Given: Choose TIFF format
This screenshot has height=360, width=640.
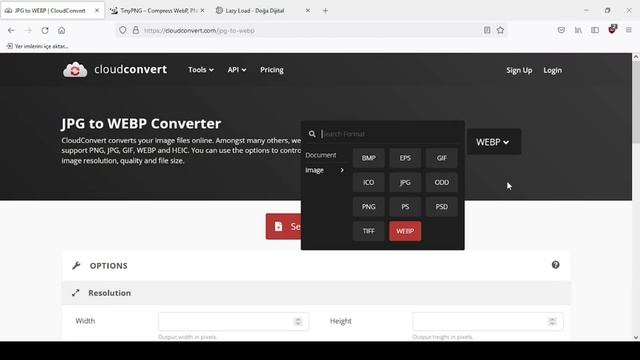Looking at the screenshot, I should point(369,231).
